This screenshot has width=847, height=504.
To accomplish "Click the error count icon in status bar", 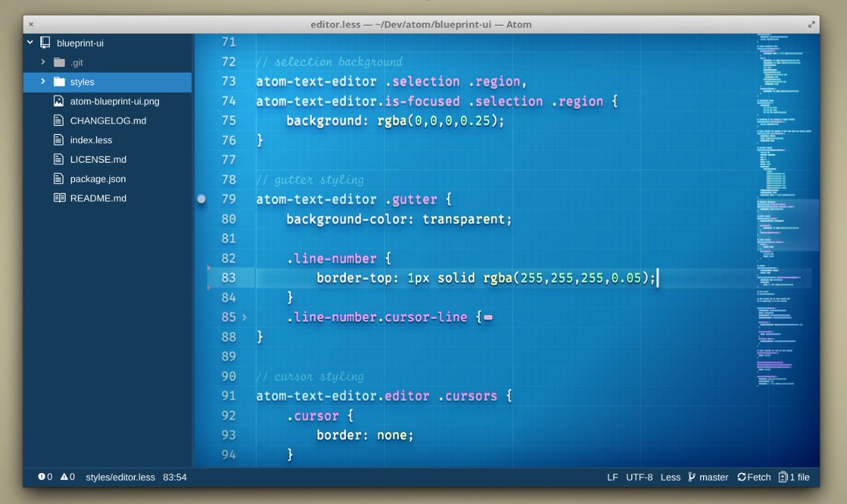I will pos(42,477).
